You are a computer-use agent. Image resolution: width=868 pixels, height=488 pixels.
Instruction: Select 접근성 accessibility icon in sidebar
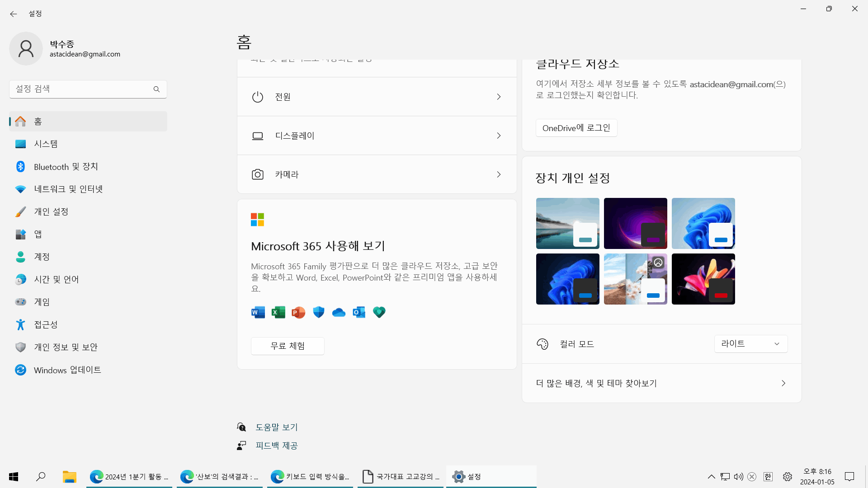point(20,324)
